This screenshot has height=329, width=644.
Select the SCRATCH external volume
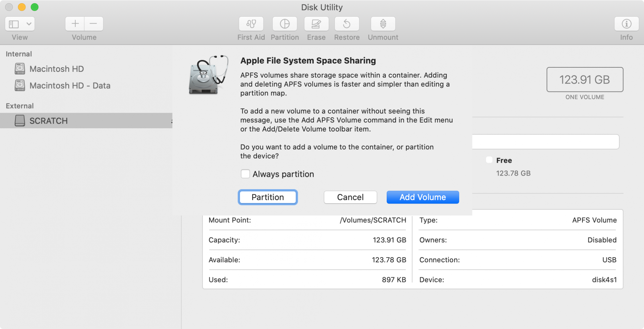click(x=49, y=121)
